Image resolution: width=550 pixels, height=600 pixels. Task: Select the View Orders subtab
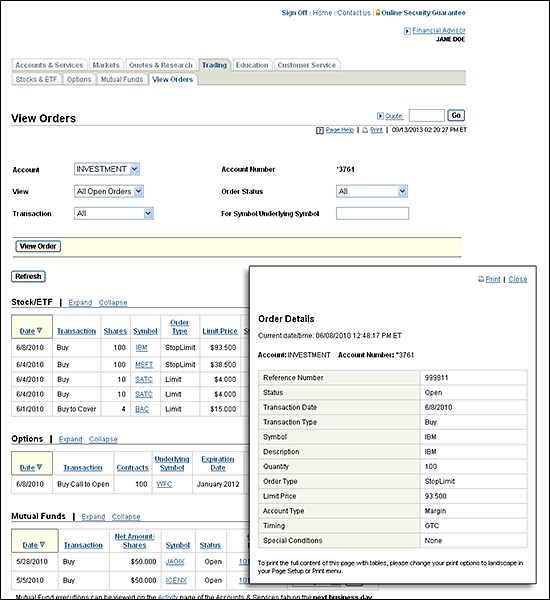tap(173, 79)
